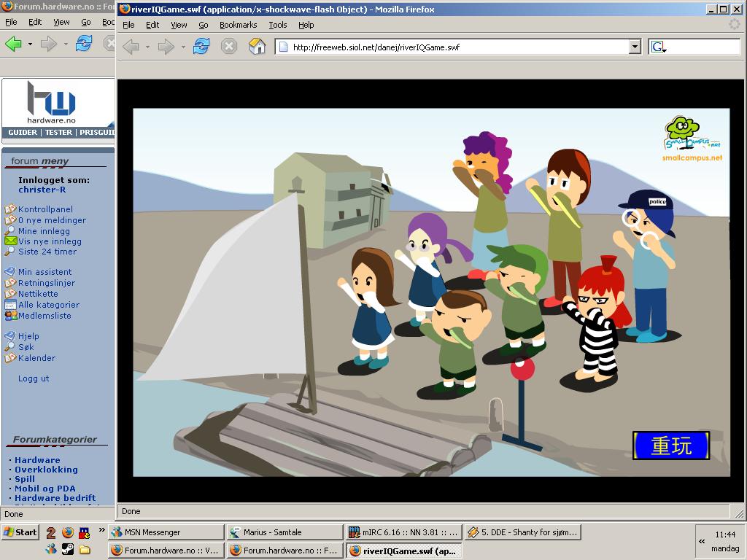This screenshot has width=747, height=560.
Task: Reload the forum window page
Action: [84, 43]
